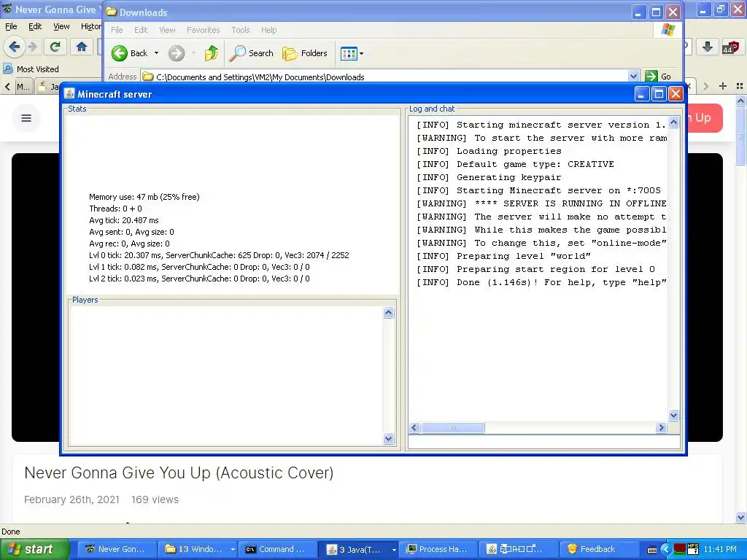The height and width of the screenshot is (560, 747).
Task: Click the log horizontal scrollbar thumb
Action: tap(452, 427)
